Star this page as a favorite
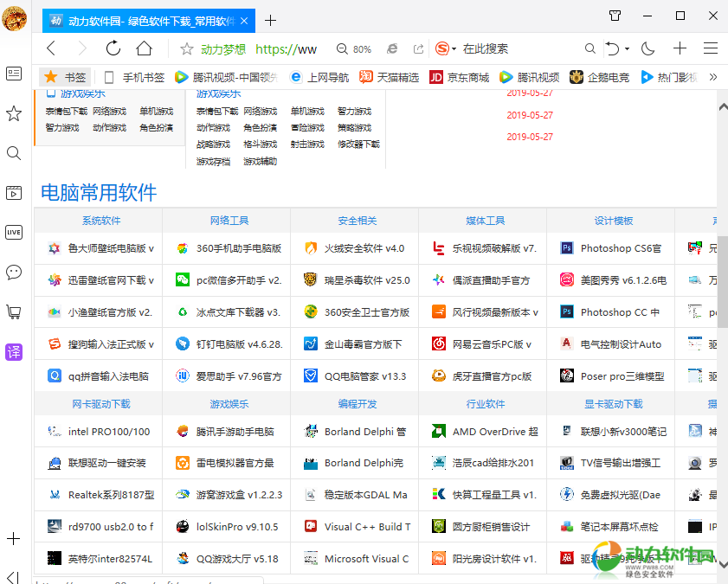Viewport: 728px width, 584px height. [187, 48]
